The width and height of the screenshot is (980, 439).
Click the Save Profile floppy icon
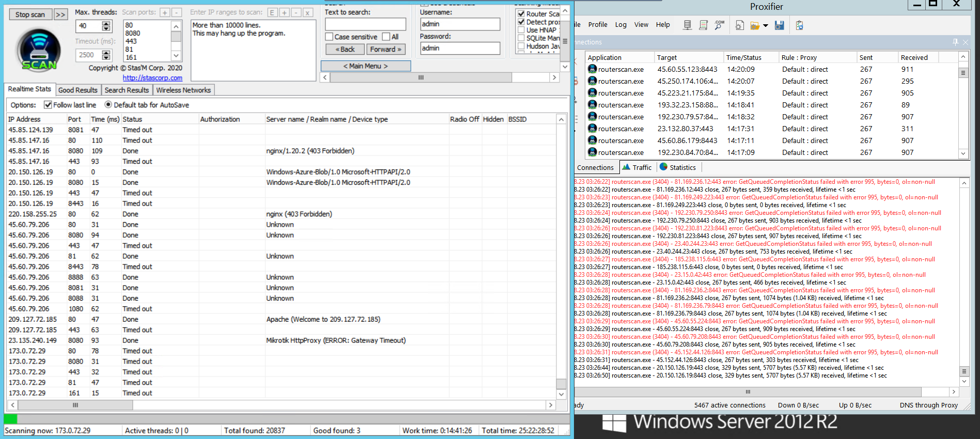(x=780, y=25)
